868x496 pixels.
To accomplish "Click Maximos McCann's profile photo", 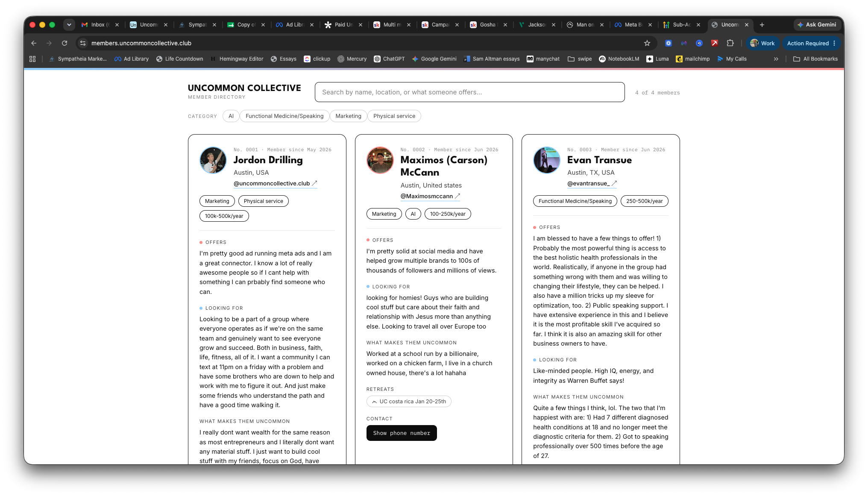I will point(380,160).
